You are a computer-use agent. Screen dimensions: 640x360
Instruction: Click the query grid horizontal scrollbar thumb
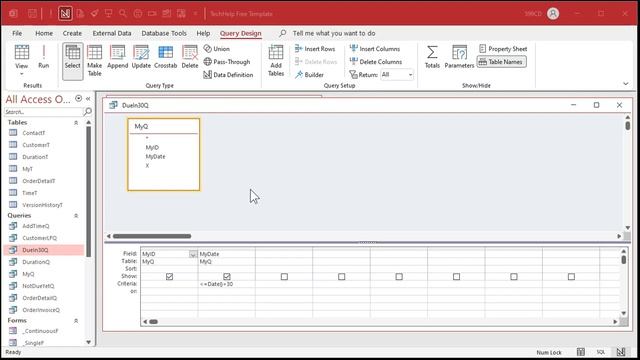[x=153, y=322]
